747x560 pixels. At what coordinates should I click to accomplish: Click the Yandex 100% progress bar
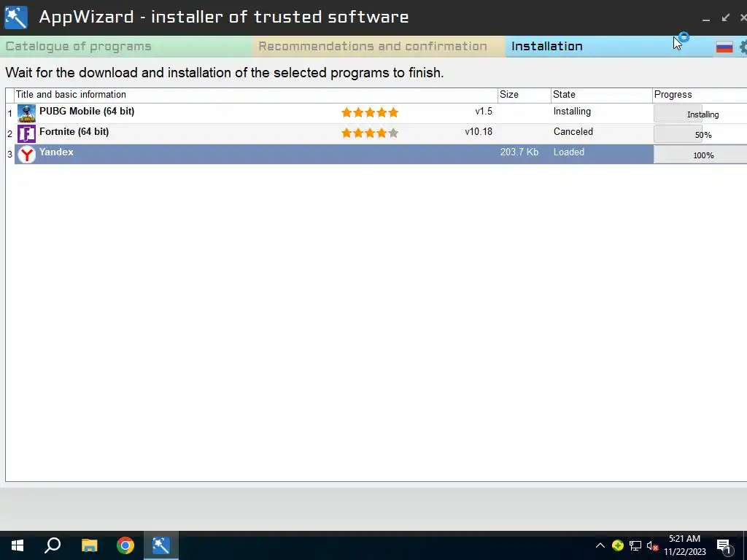pyautogui.click(x=700, y=155)
